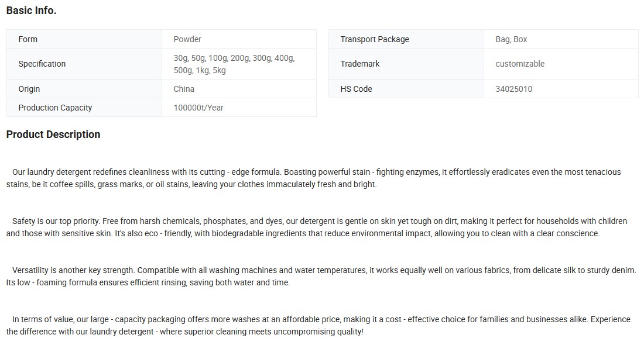This screenshot has width=644, height=352.
Task: Click the 34025010 HS code value
Action: (x=514, y=89)
